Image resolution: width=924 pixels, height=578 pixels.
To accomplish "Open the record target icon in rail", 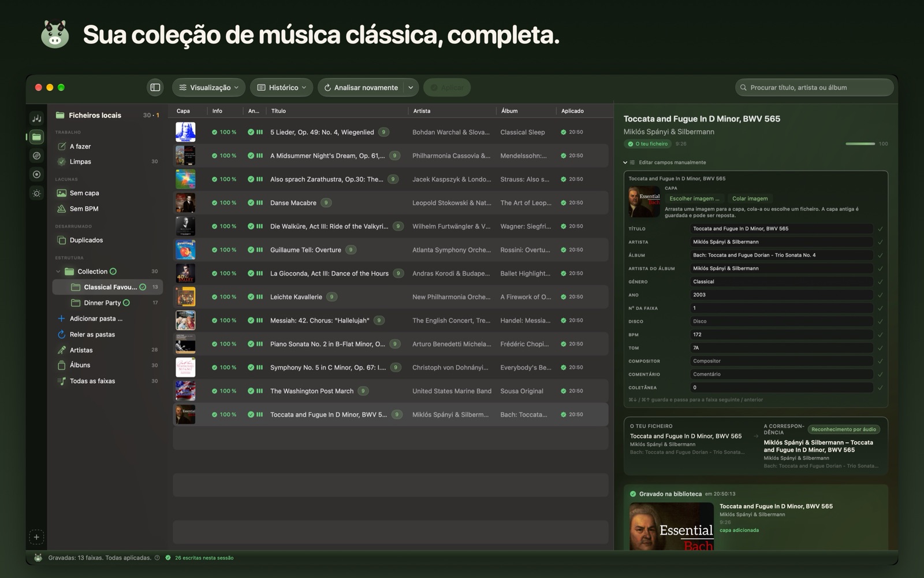I will [36, 175].
